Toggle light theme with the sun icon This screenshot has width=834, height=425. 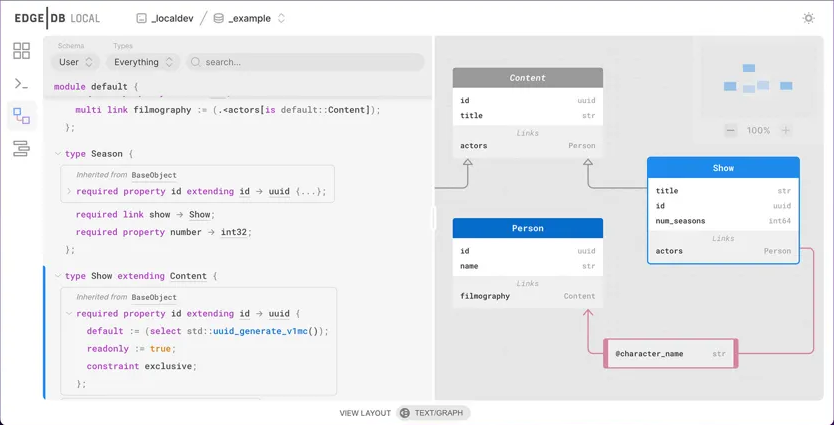click(808, 18)
